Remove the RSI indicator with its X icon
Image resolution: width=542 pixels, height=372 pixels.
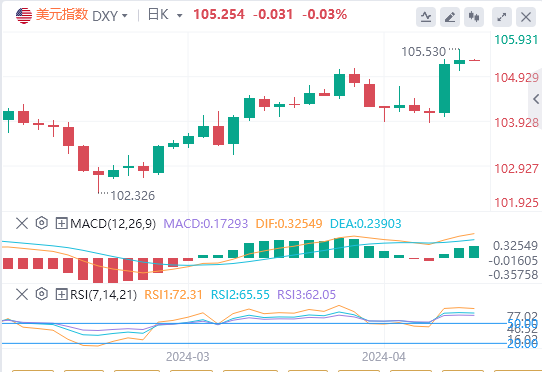[22, 295]
